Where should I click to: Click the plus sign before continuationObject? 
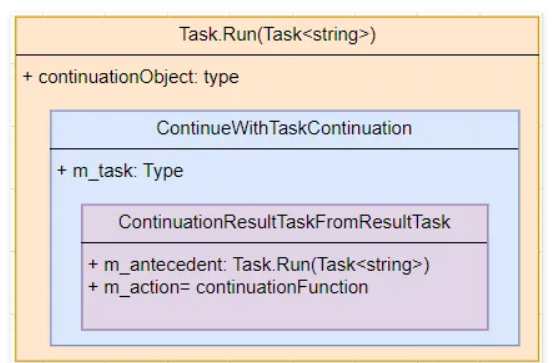[x=27, y=76]
